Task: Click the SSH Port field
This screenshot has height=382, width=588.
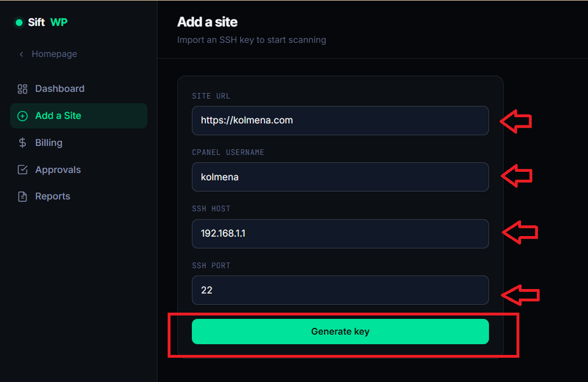Action: click(340, 290)
